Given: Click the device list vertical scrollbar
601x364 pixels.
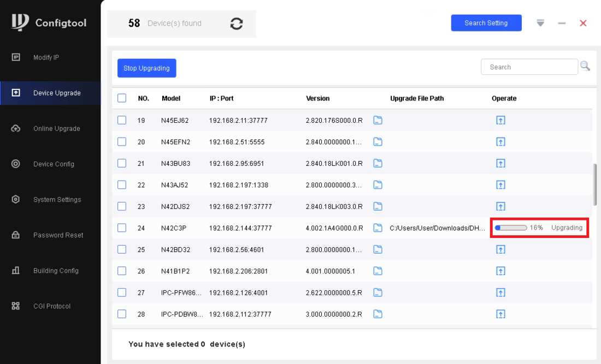Looking at the screenshot, I should coord(595,183).
